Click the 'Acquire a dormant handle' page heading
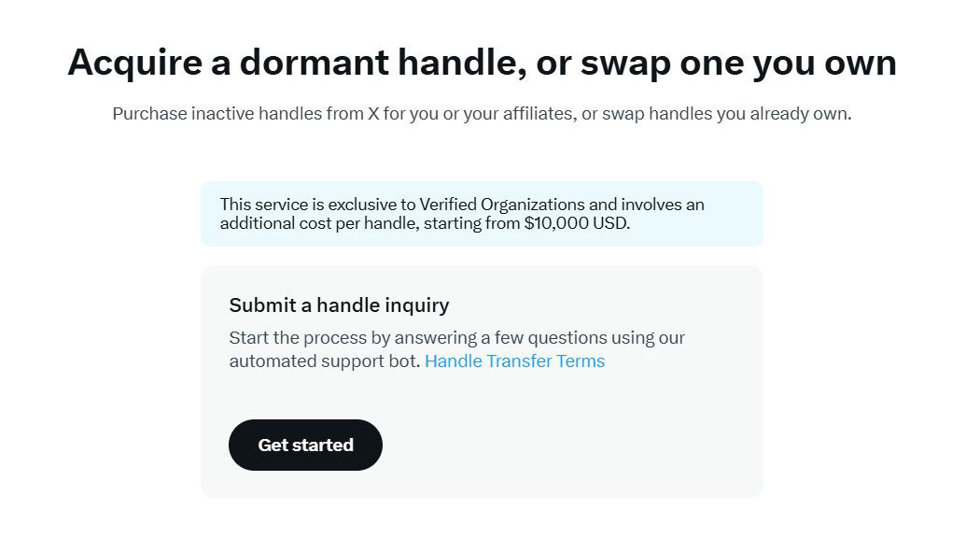 click(x=482, y=63)
